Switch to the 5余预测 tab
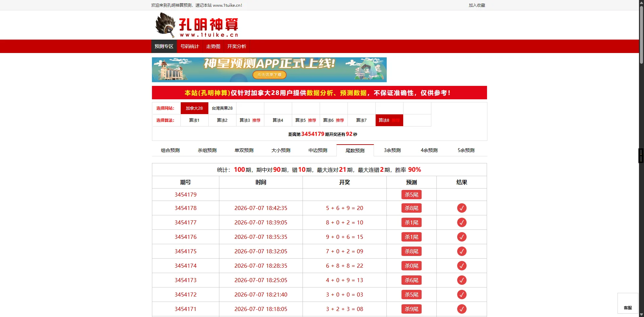 click(x=466, y=150)
